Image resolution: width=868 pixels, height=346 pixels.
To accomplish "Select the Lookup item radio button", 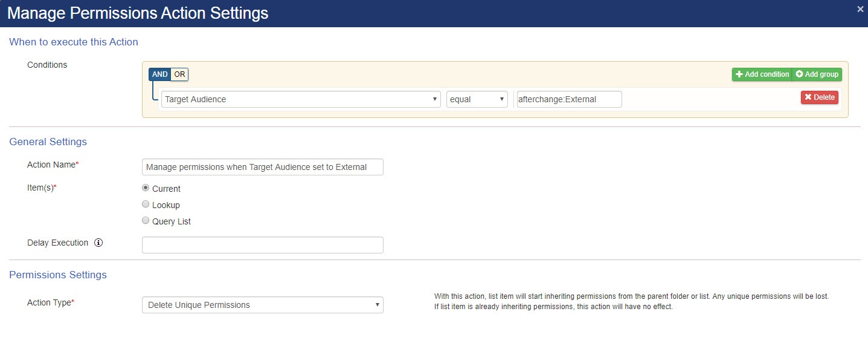I will (146, 204).
